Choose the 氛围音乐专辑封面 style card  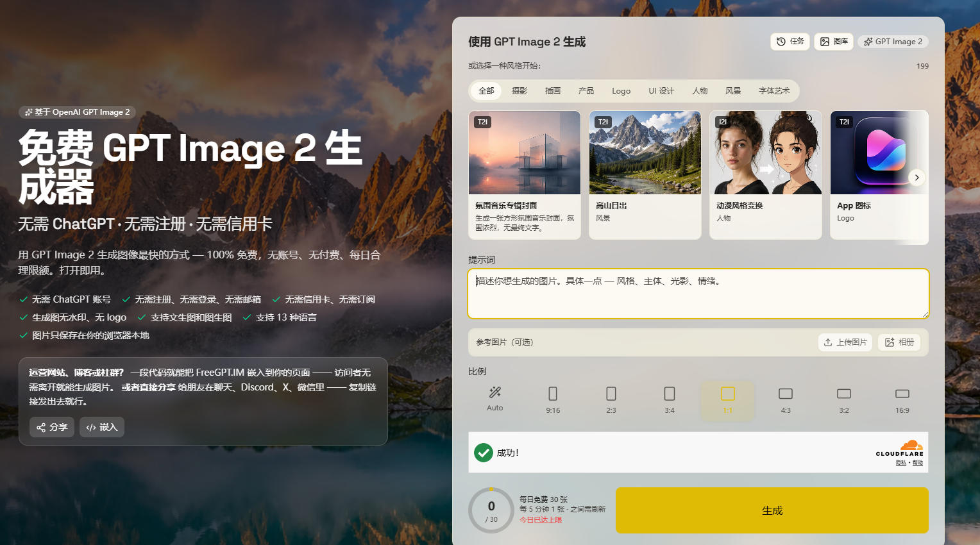[x=525, y=175]
